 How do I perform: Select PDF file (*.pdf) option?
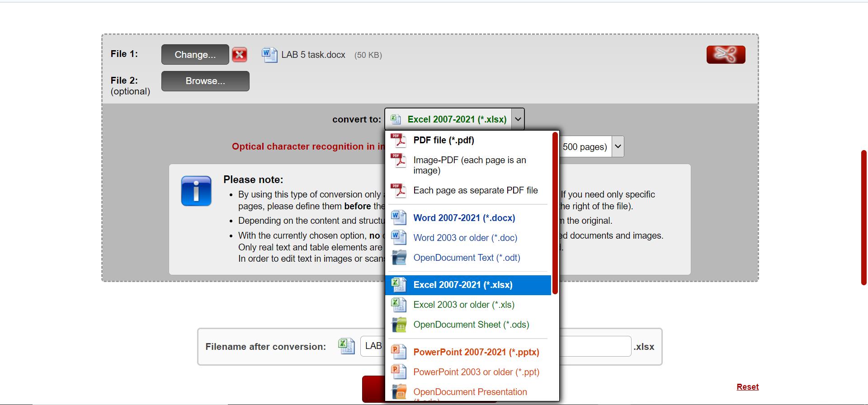468,140
